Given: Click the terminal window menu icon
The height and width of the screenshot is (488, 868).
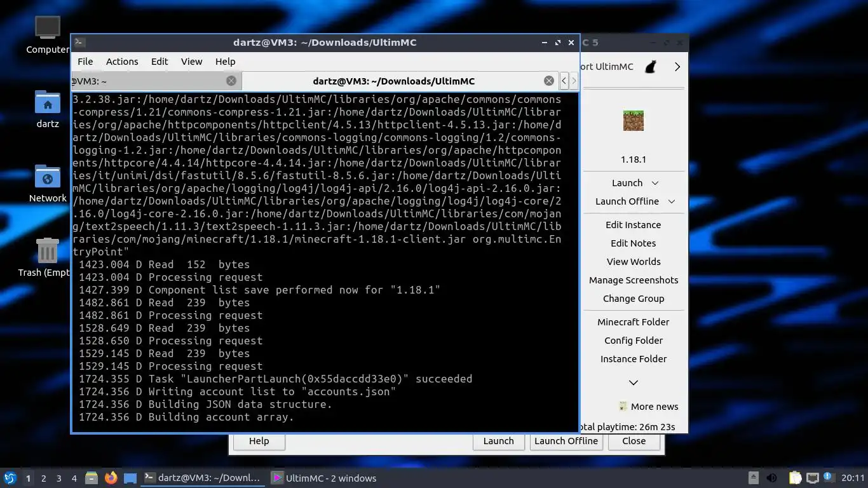Looking at the screenshot, I should [79, 43].
